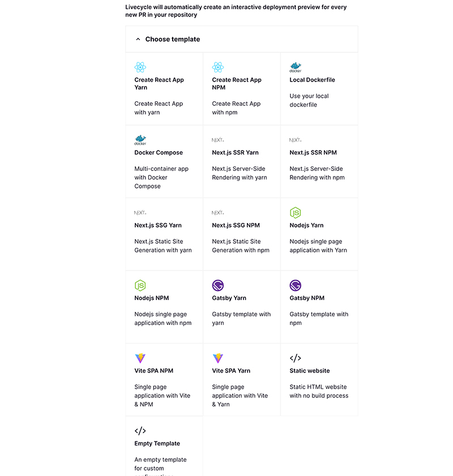Viewport: 453px width, 476px height.
Task: Click the Node.js hexagon icon on Nodejs Yarn
Action: 295,212
